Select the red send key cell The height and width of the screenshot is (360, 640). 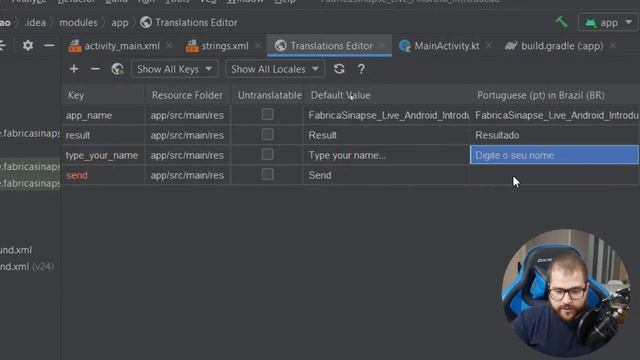point(103,175)
